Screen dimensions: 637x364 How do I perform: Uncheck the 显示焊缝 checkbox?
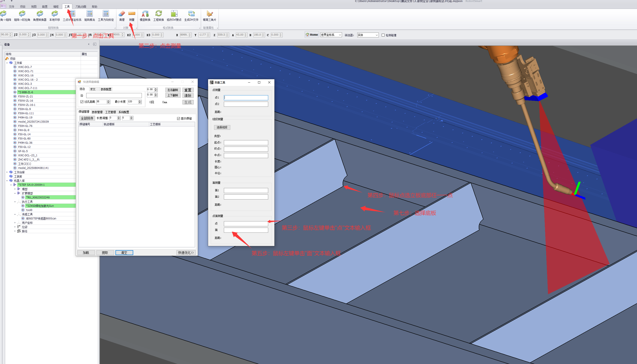[178, 118]
